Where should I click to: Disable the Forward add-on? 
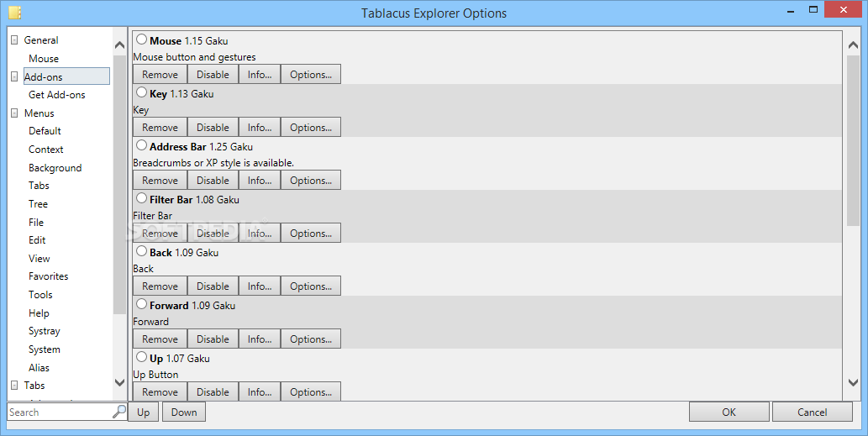click(213, 339)
